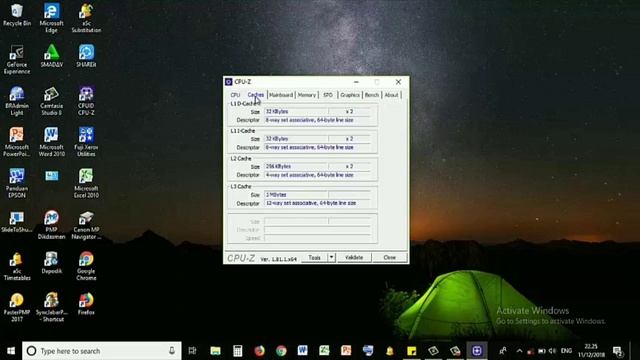Click the microphone icon in search box
This screenshot has height=360, width=640.
(172, 351)
